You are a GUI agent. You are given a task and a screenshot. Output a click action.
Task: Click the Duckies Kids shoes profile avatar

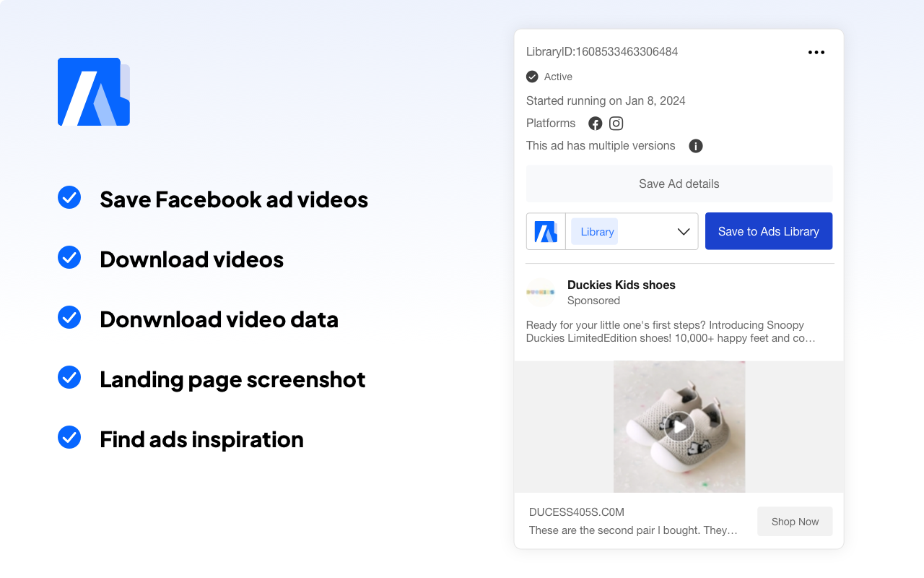coord(540,292)
